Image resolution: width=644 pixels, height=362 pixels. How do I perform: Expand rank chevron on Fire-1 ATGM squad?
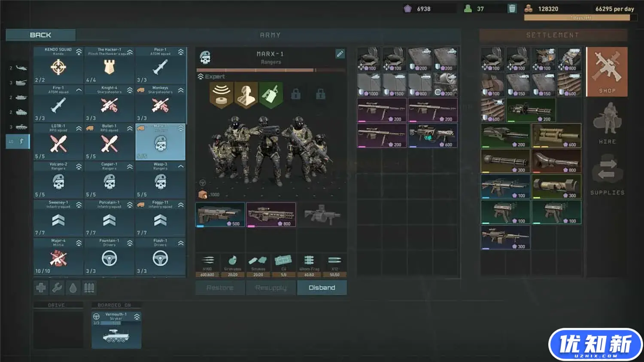click(79, 90)
